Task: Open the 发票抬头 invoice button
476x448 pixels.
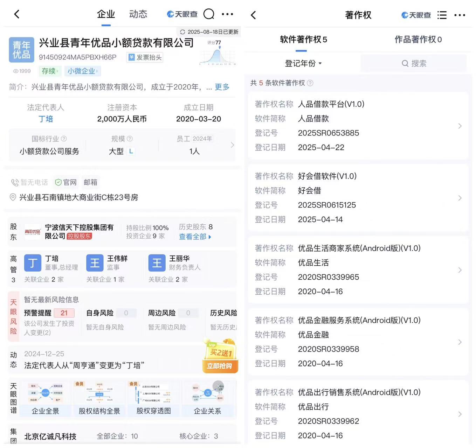Action: (145, 57)
